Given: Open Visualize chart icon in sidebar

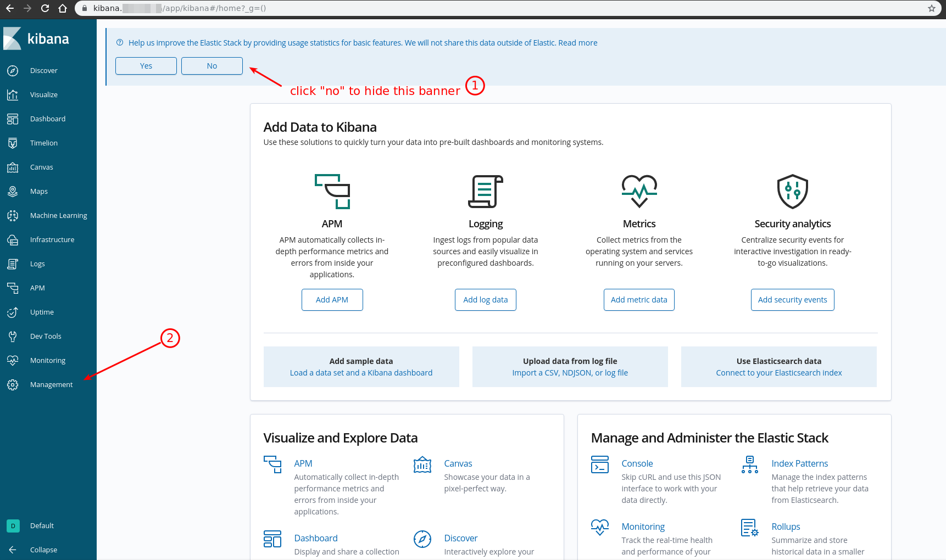Looking at the screenshot, I should click(x=13, y=95).
